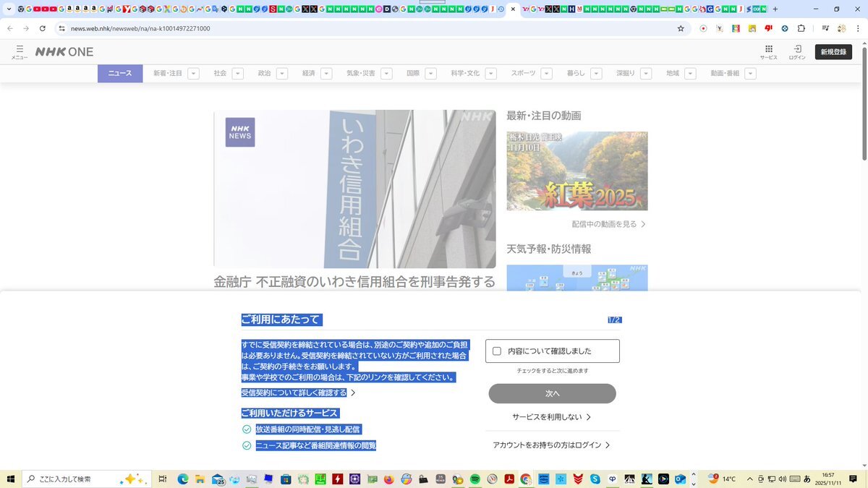Open the NHK ONE hamburger menu
Image resolution: width=868 pixels, height=488 pixels.
click(x=20, y=51)
